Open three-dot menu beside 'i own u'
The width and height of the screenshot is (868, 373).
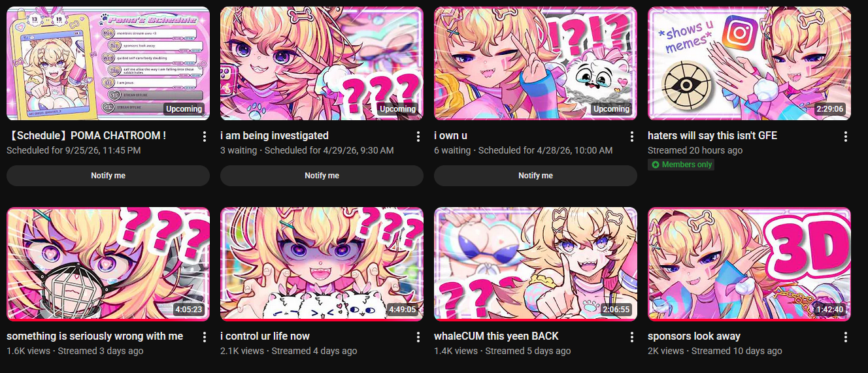click(x=632, y=137)
